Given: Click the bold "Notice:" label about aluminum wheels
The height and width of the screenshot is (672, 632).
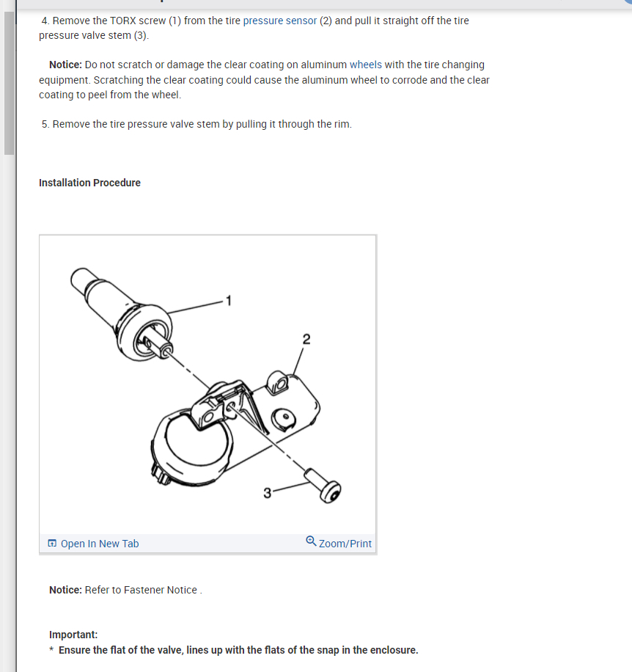Looking at the screenshot, I should tap(65, 65).
